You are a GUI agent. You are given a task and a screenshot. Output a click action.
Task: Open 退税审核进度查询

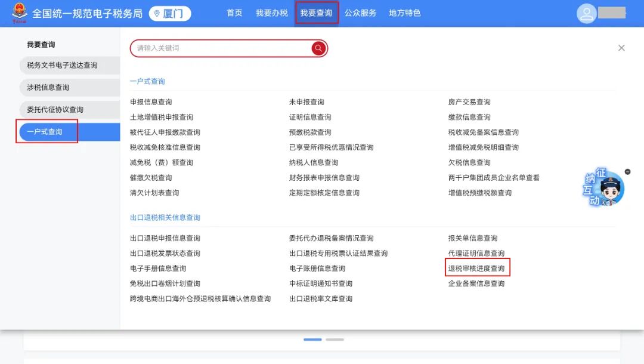pyautogui.click(x=476, y=268)
